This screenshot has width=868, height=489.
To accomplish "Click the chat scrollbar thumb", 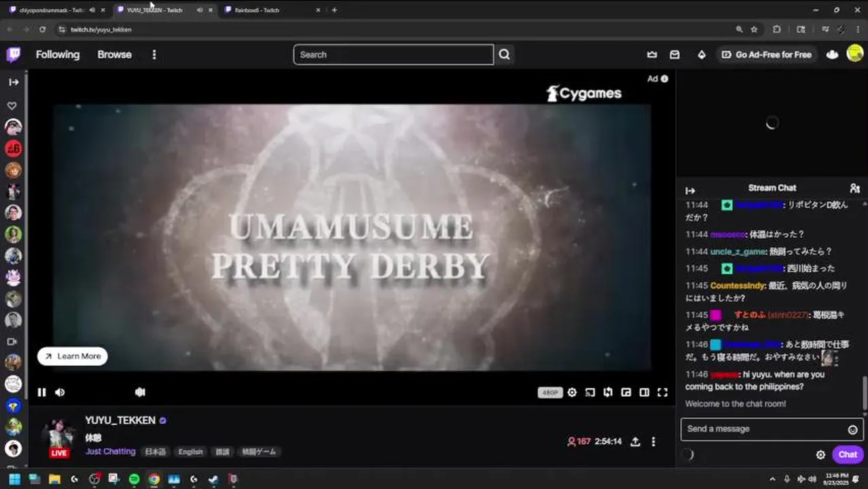I will pos(865,392).
